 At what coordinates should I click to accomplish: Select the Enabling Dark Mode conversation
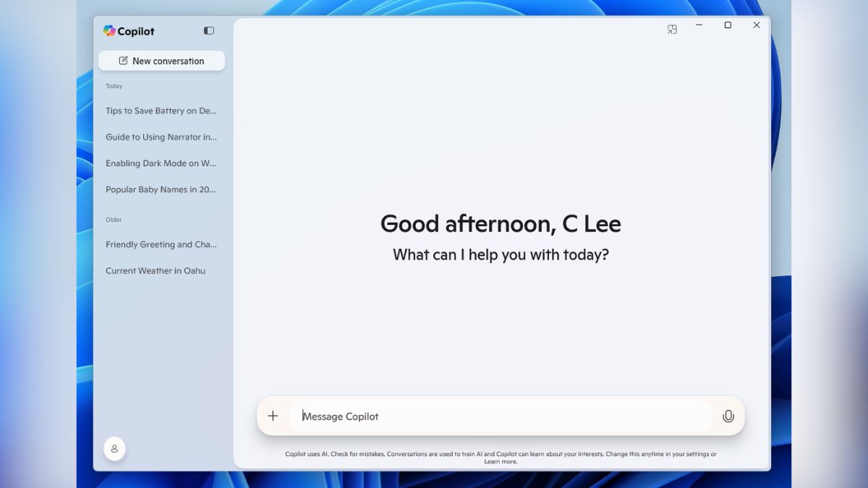click(161, 163)
